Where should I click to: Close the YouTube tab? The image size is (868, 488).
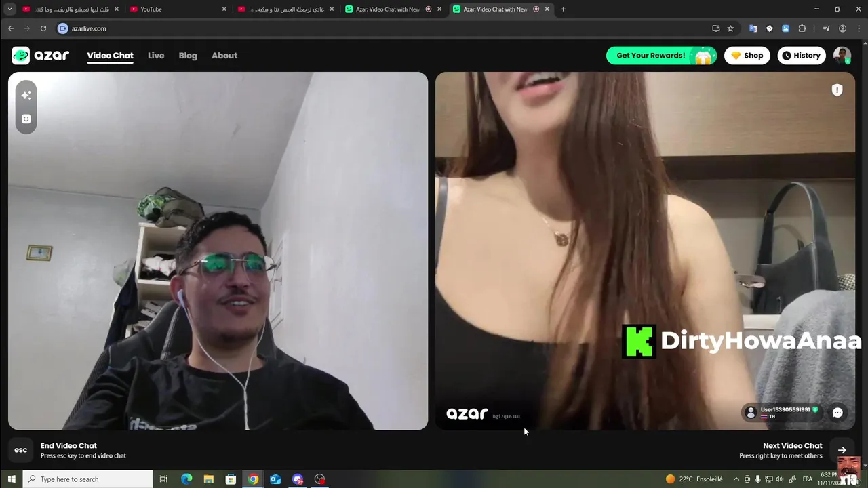coord(224,9)
